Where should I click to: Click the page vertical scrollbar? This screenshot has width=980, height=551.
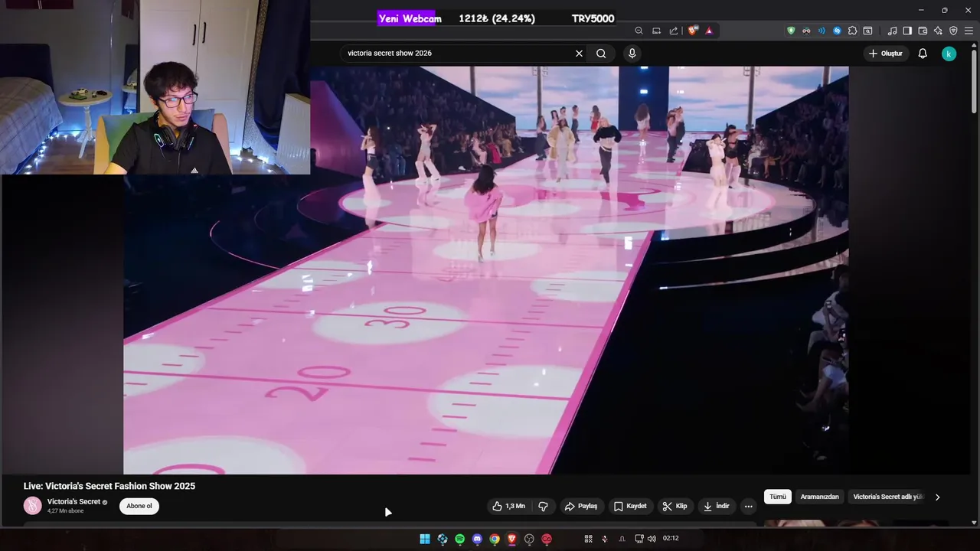click(x=974, y=80)
